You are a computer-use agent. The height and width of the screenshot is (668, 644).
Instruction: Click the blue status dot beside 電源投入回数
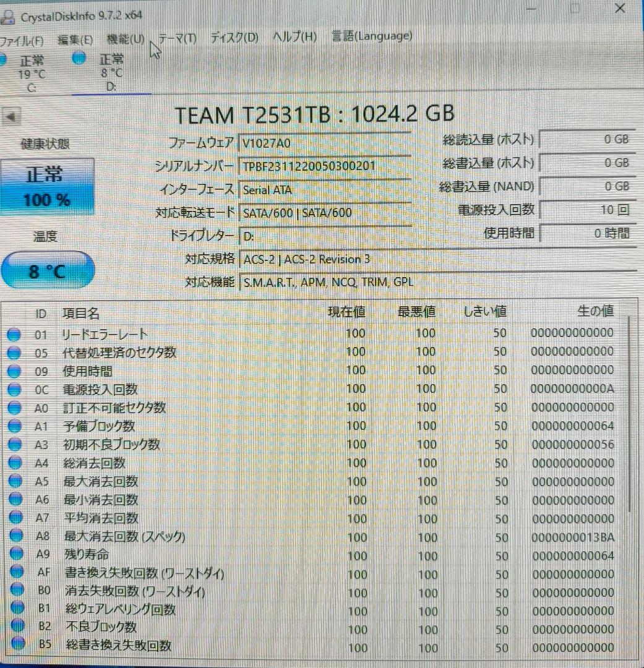click(15, 390)
